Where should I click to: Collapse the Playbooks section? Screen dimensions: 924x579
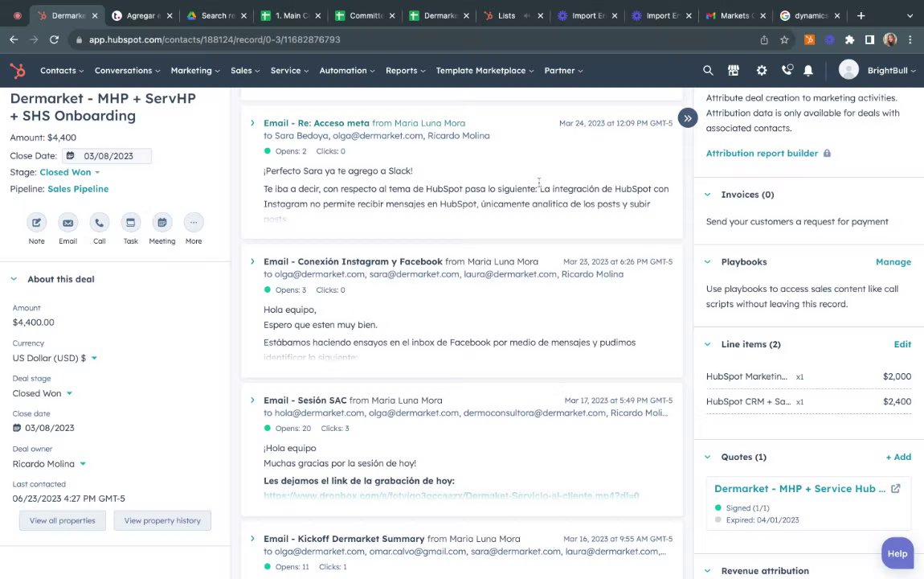click(x=708, y=262)
